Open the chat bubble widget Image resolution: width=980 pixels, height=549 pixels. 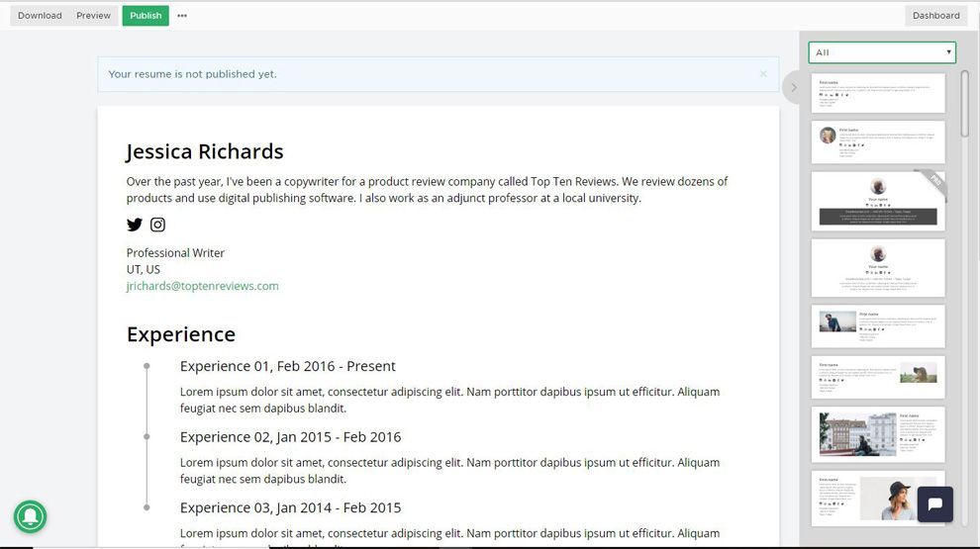coord(935,504)
